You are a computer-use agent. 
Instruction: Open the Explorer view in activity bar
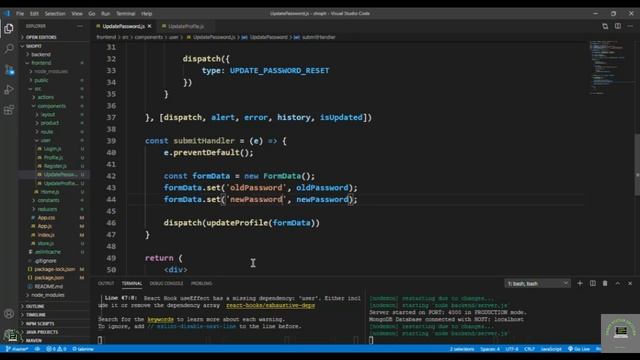(x=9, y=28)
